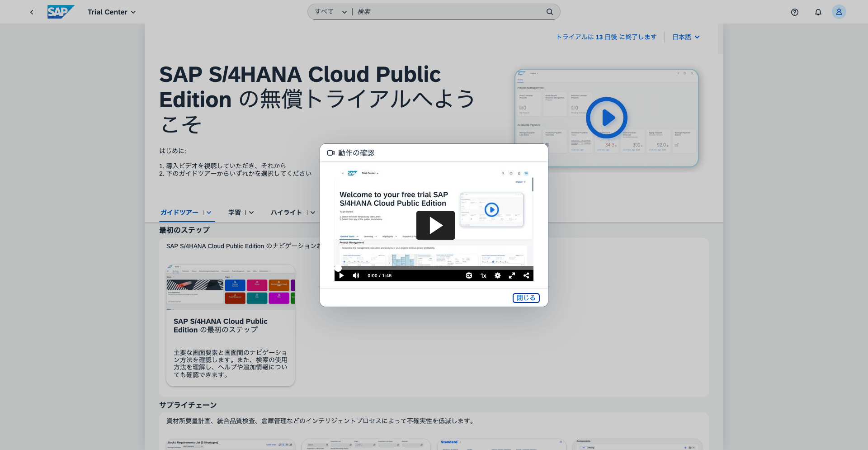Click the large play button in the video dialog

(x=435, y=225)
